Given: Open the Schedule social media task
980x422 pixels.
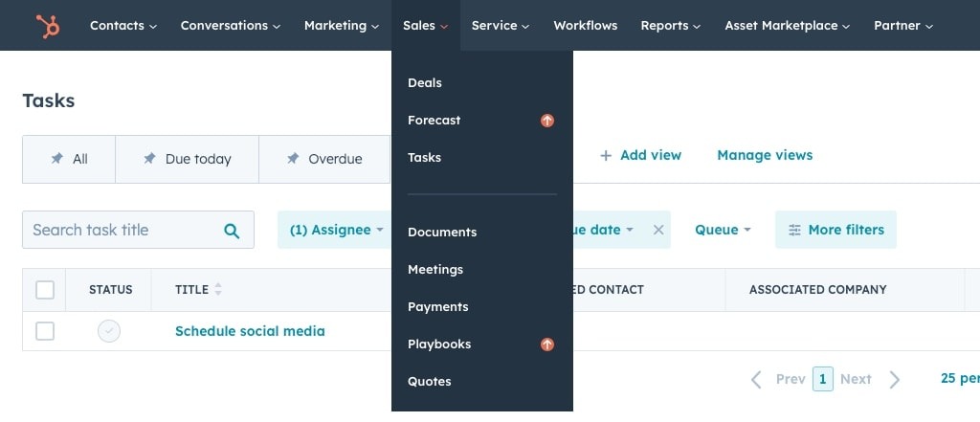Looking at the screenshot, I should point(250,331).
